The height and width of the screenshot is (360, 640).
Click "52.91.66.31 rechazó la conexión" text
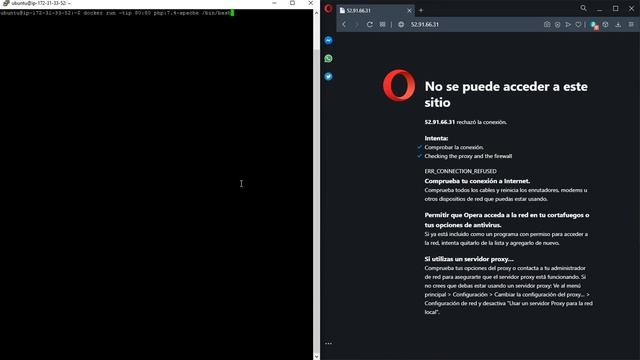(x=466, y=122)
